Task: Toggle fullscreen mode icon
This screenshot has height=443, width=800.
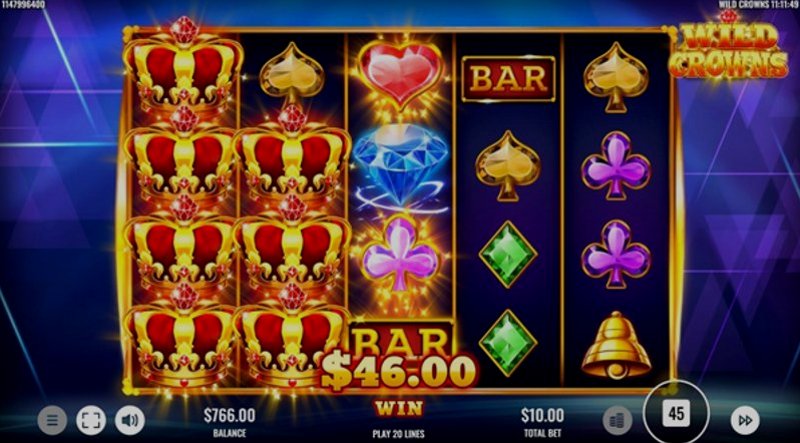Action: point(91,421)
